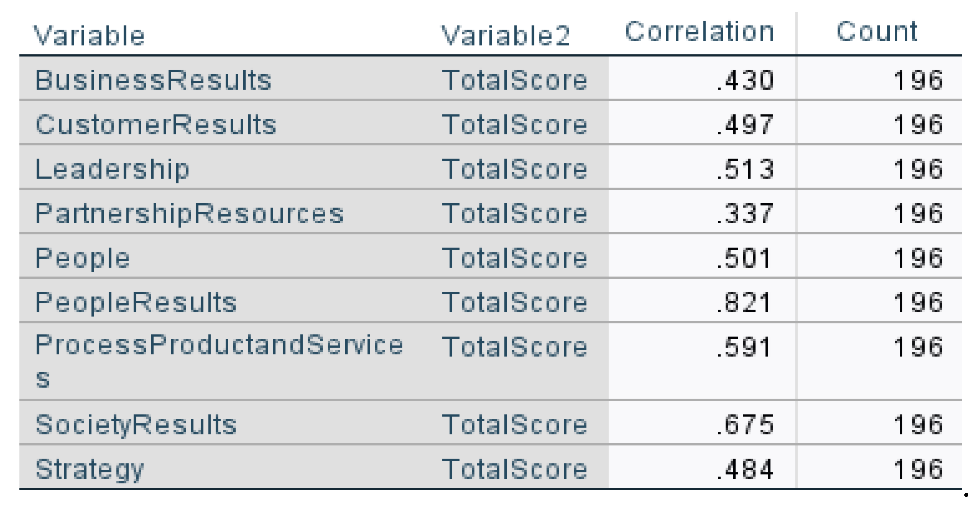Click the Variable2 column header
Screen dimensions: 980x514
pos(505,36)
